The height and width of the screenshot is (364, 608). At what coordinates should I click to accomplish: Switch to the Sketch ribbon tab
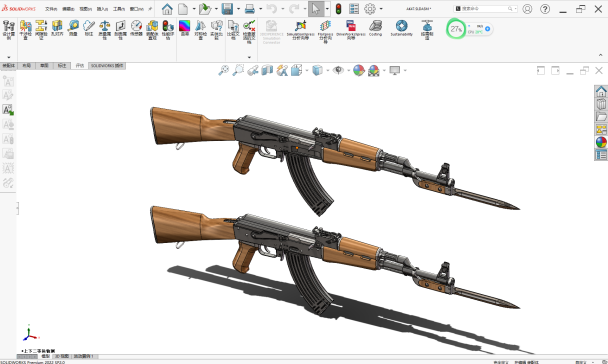point(44,66)
